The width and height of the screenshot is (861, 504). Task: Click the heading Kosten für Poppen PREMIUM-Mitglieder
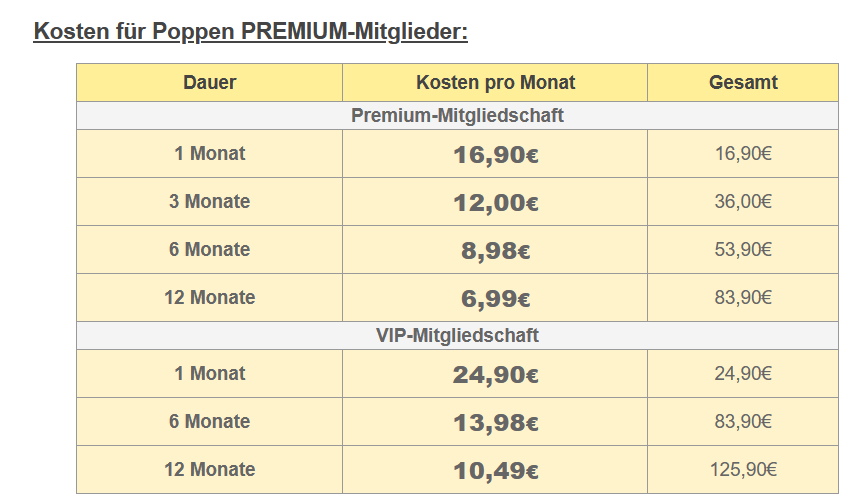(251, 31)
